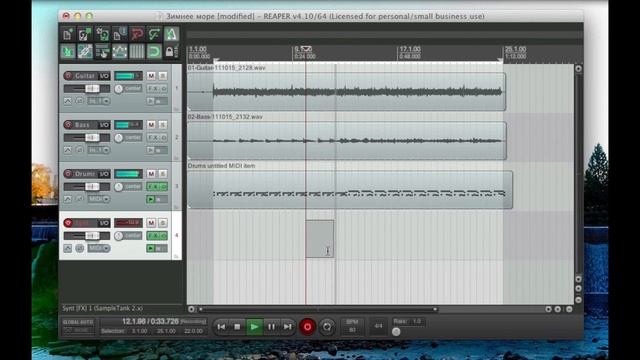
Task: Solo the Drums track
Action: coord(163,174)
